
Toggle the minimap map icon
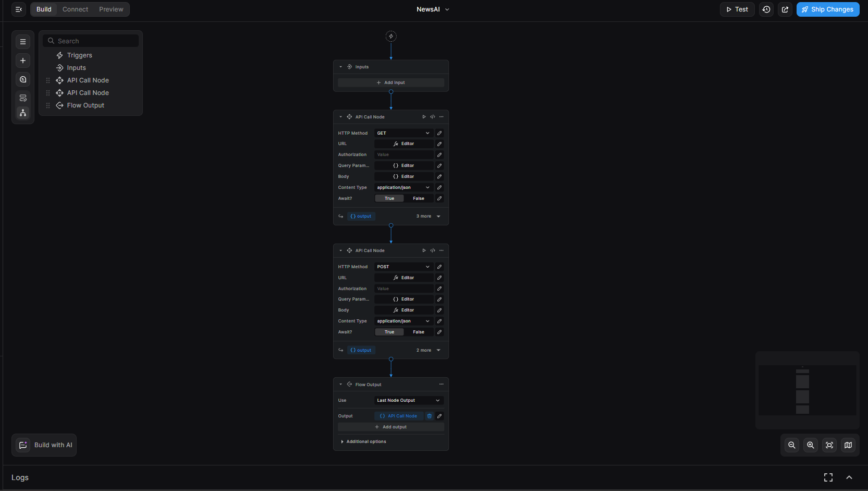pyautogui.click(x=848, y=445)
